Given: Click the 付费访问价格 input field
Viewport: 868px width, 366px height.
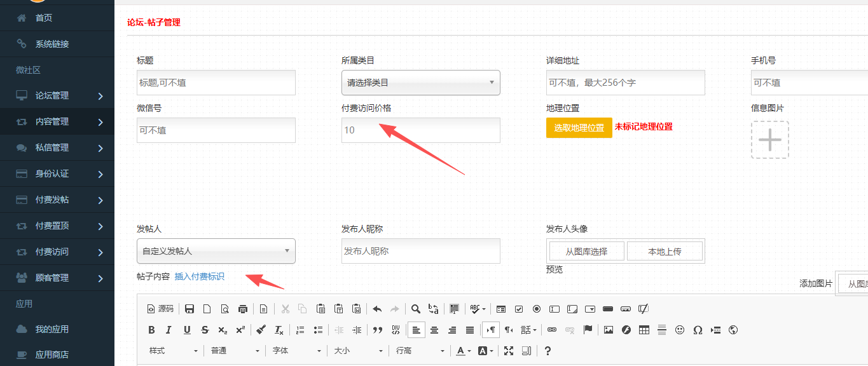Looking at the screenshot, I should pos(420,130).
